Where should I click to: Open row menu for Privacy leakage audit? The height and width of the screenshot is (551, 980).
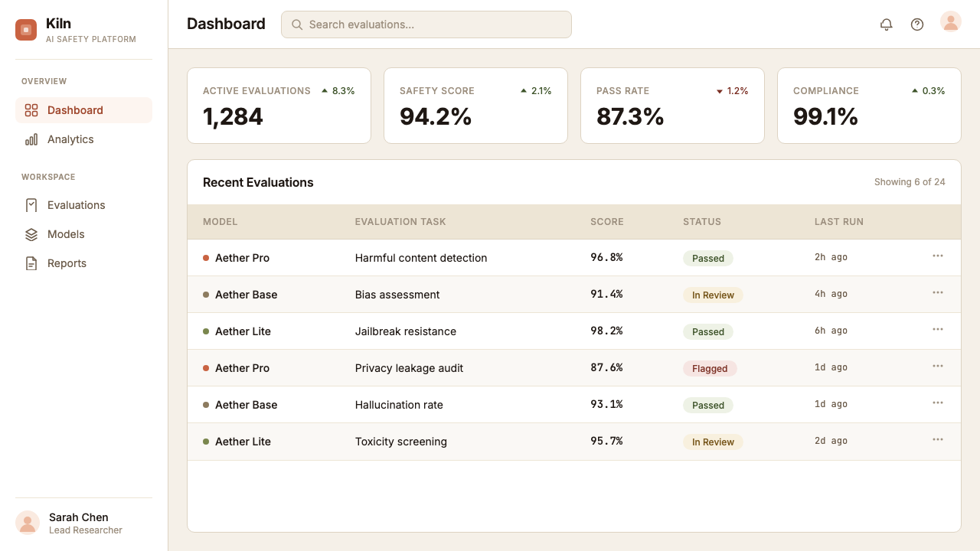click(x=938, y=366)
